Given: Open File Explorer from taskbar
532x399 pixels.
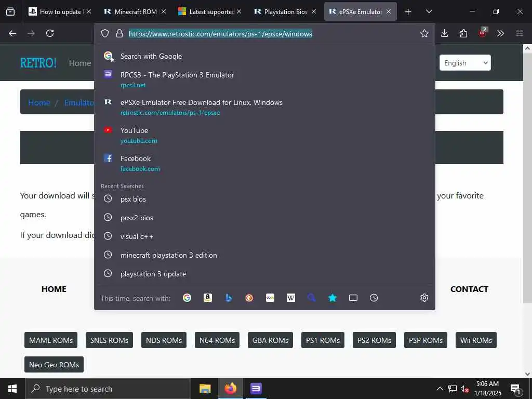Looking at the screenshot, I should tap(205, 389).
